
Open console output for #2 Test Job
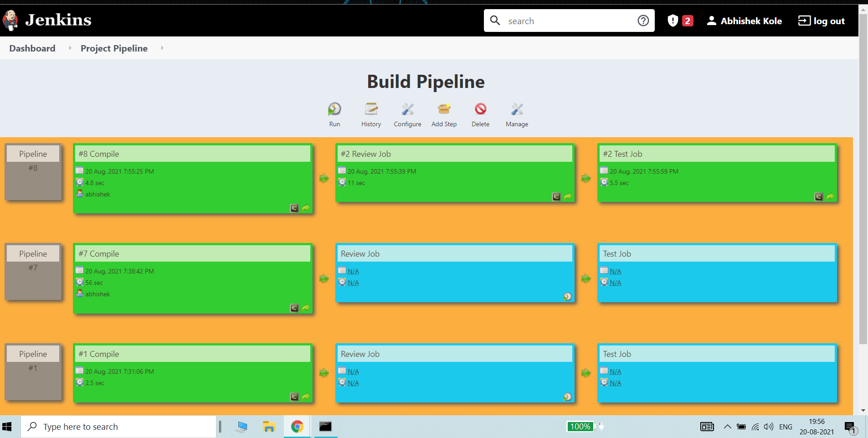click(x=819, y=197)
